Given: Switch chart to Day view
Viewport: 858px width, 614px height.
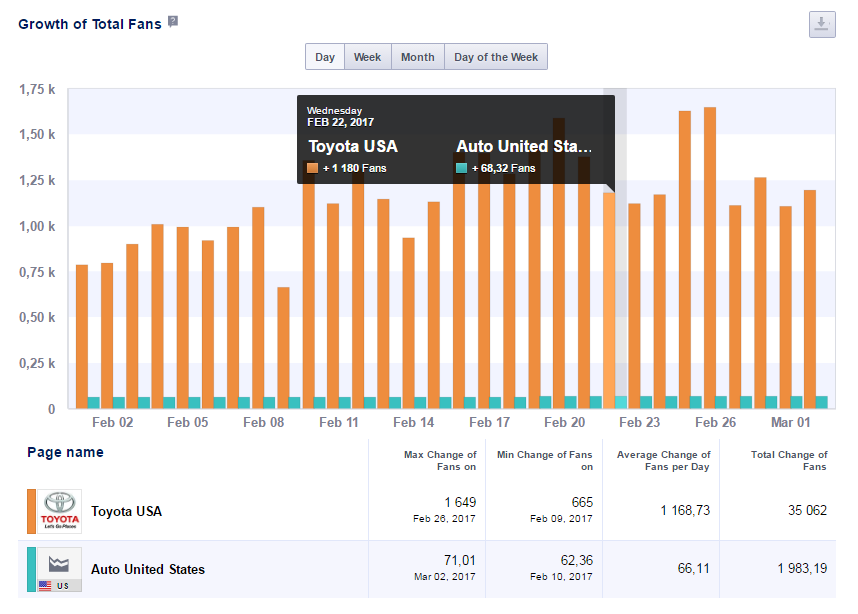Looking at the screenshot, I should click(x=325, y=57).
